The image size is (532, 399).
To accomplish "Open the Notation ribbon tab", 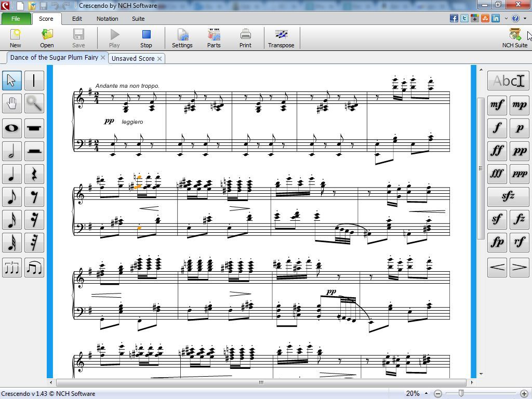I will [x=107, y=19].
